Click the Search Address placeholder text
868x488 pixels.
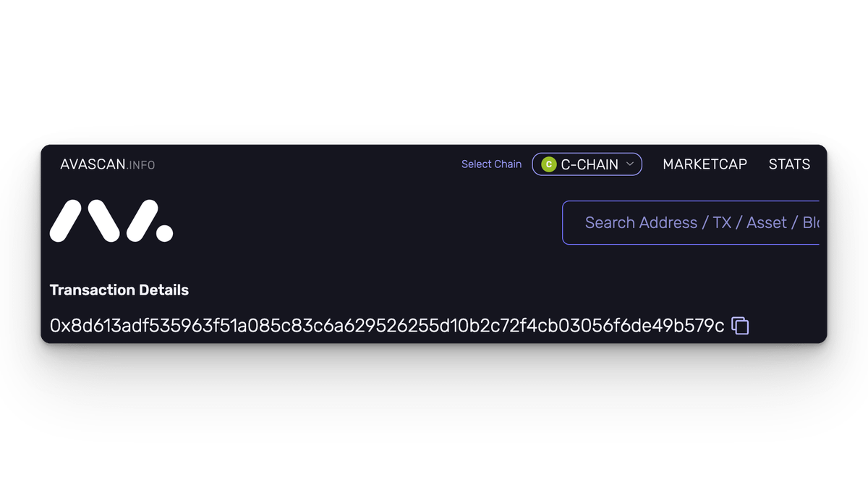pos(641,222)
